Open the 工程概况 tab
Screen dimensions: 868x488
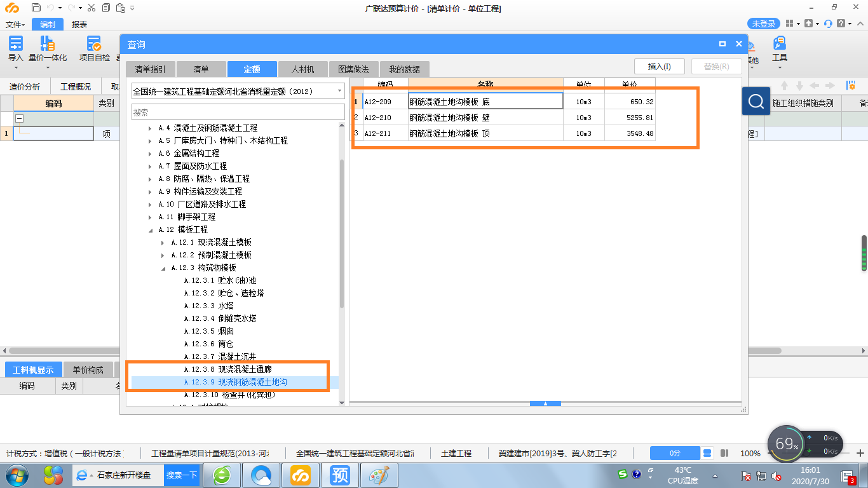(76, 87)
